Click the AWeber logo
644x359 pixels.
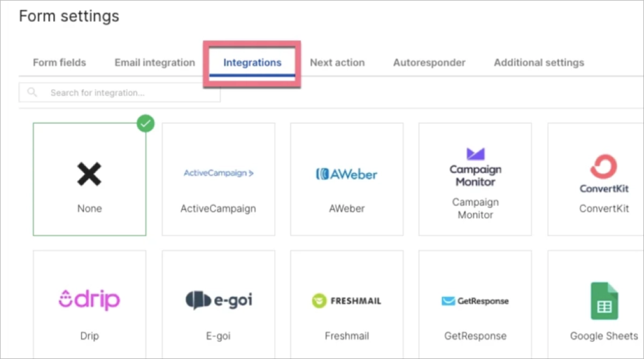pyautogui.click(x=346, y=173)
